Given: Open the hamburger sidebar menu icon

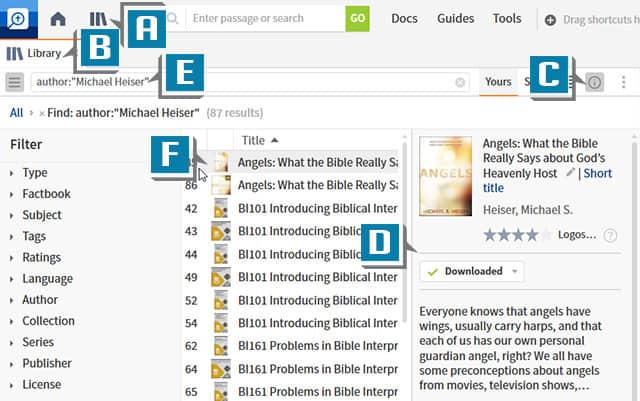Looking at the screenshot, I should click(15, 82).
